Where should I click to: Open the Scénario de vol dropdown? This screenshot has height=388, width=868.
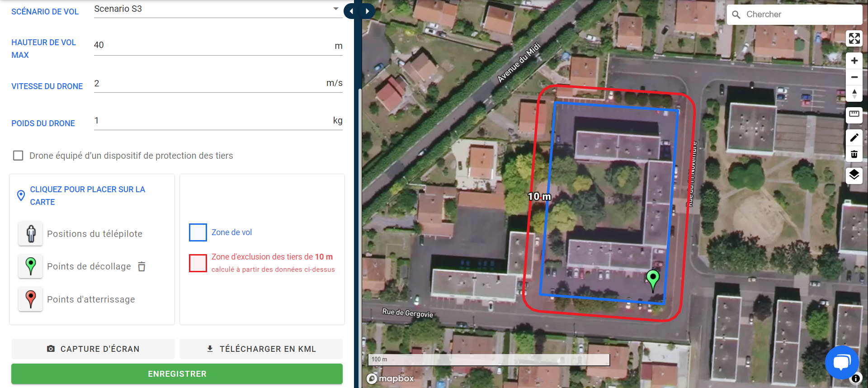217,9
